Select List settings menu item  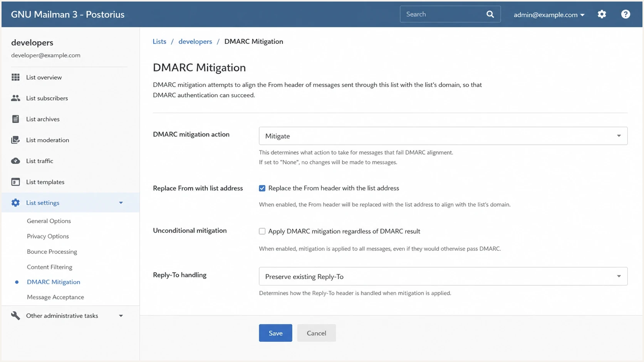coord(70,203)
